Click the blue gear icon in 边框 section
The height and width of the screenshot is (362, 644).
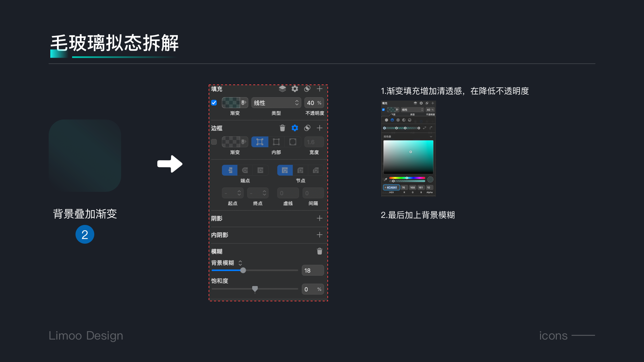[x=295, y=128]
